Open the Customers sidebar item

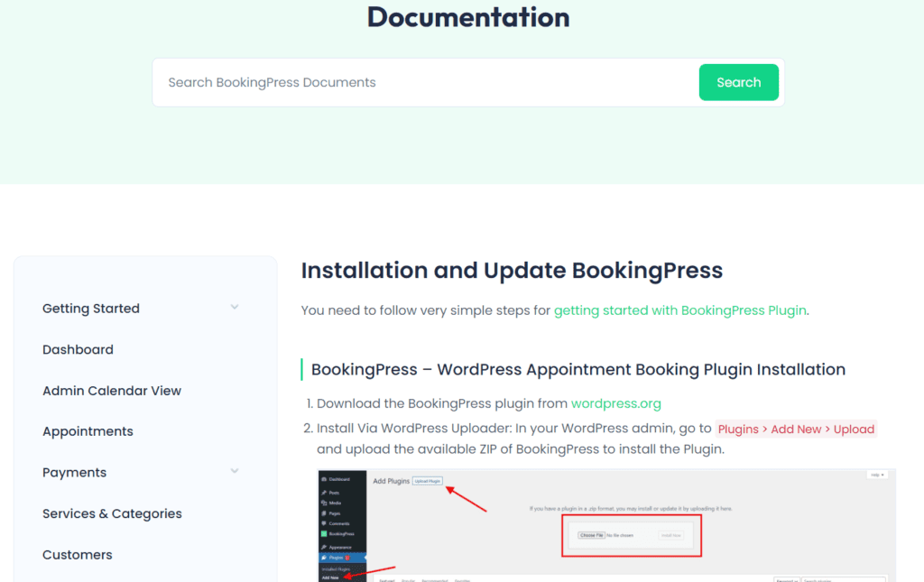[78, 555]
